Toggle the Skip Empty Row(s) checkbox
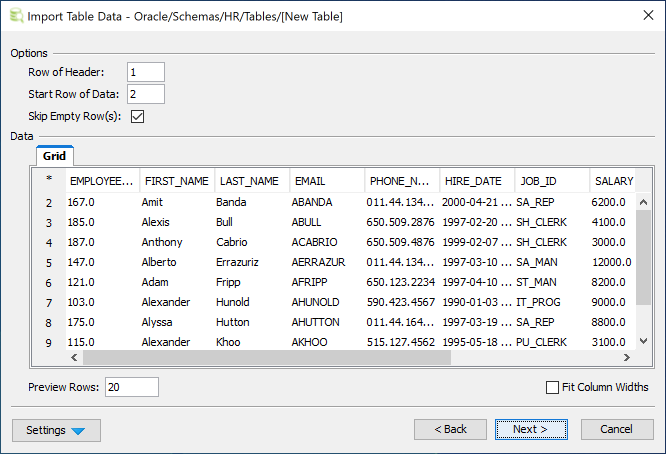The image size is (666, 454). coord(138,117)
